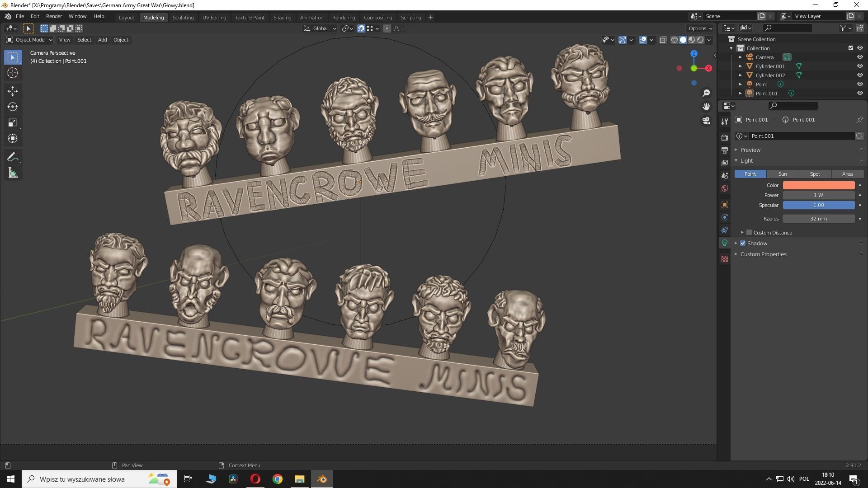Click the Power value field

[819, 195]
